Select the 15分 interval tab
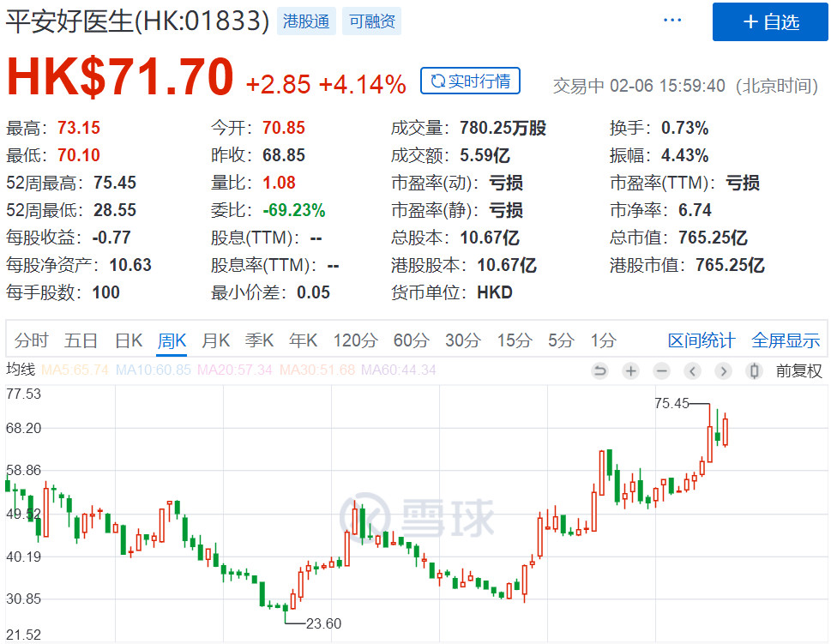Screen dimensions: 831x644 coord(514,340)
